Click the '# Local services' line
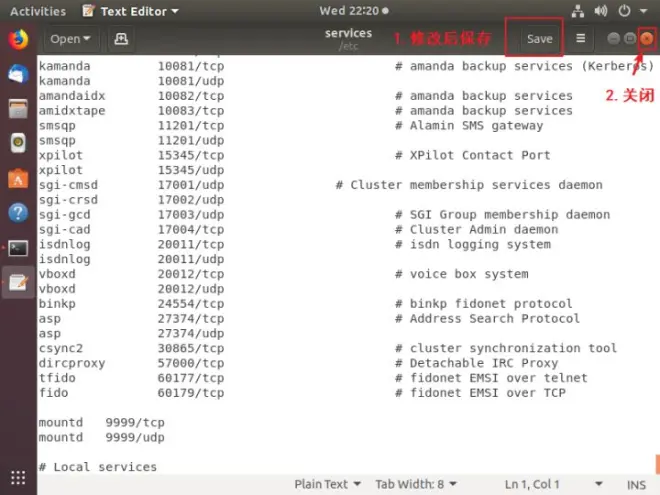This screenshot has width=660, height=495. (x=98, y=467)
